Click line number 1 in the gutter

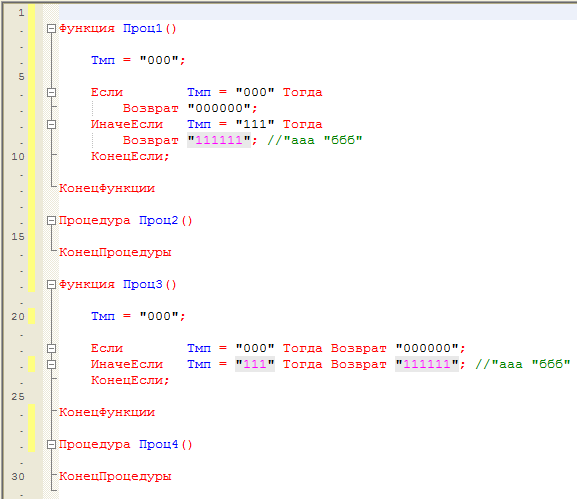21,13
